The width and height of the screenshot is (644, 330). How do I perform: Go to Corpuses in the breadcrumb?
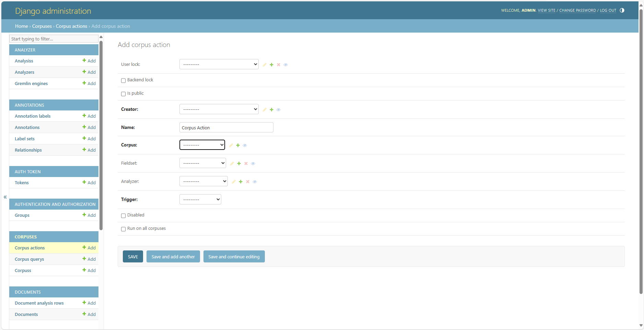(x=42, y=26)
